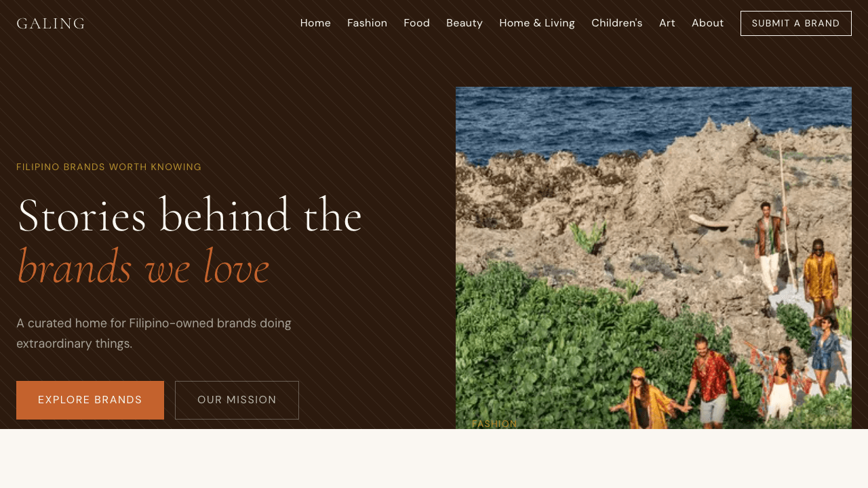The height and width of the screenshot is (488, 868).
Task: Open the Home & Living category
Action: click(537, 23)
